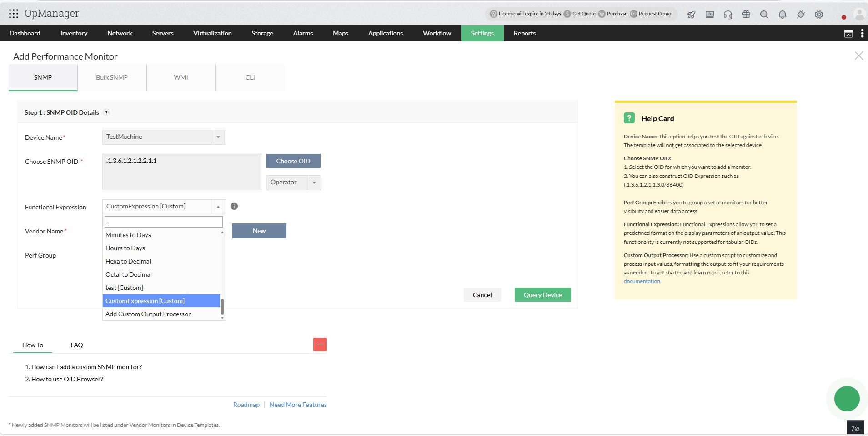The width and height of the screenshot is (868, 436).
Task: Click the rocket quick start icon
Action: [x=691, y=15]
